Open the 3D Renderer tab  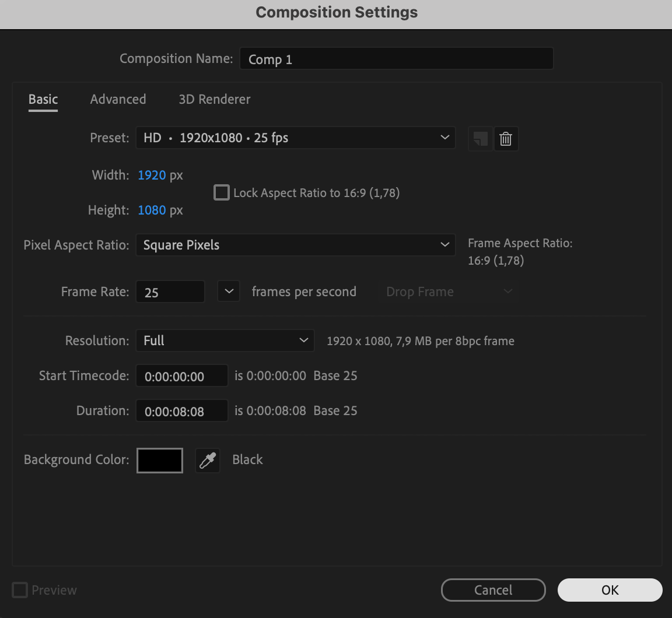215,99
